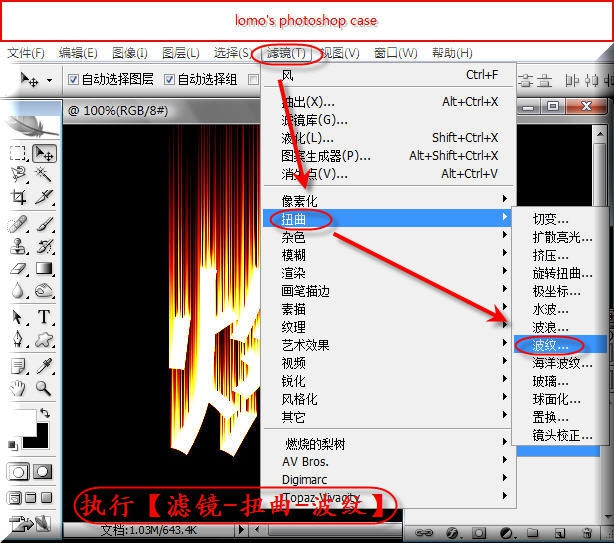
Task: Select the Blur tool
Action: point(17,290)
